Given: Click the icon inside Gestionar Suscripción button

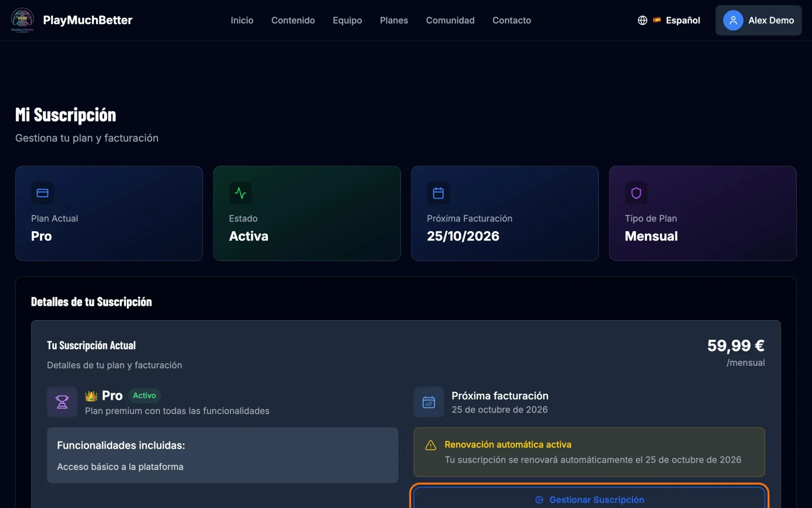Looking at the screenshot, I should pos(539,500).
